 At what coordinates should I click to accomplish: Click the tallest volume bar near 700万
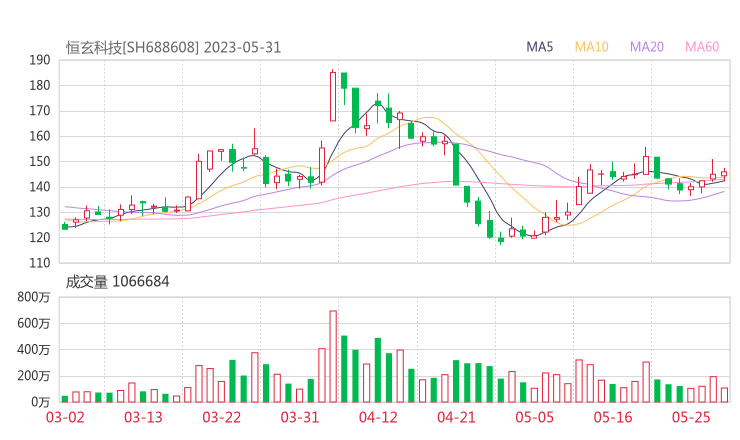point(333,356)
